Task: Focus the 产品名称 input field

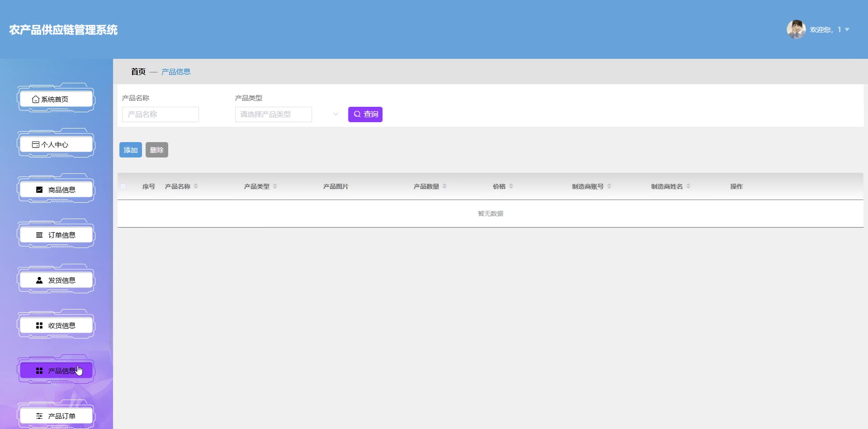Action: (160, 114)
